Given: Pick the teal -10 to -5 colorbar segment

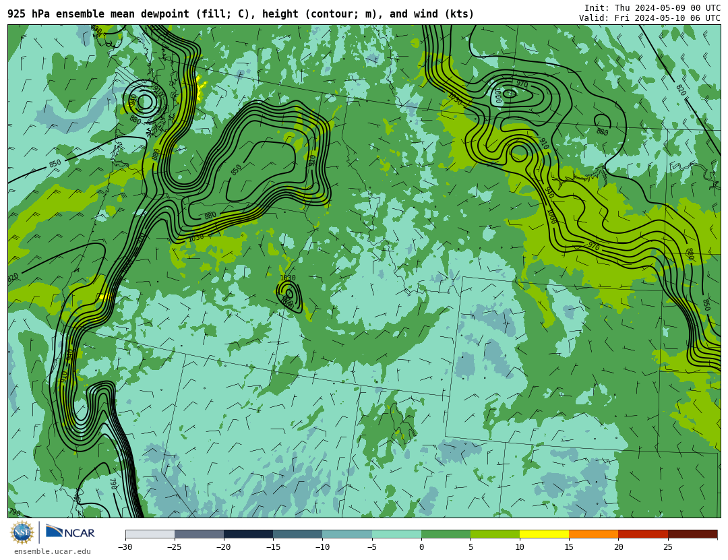Looking at the screenshot, I should click(x=347, y=534).
